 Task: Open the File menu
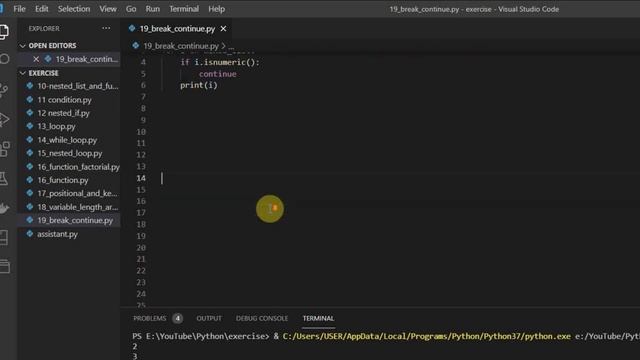[x=19, y=9]
